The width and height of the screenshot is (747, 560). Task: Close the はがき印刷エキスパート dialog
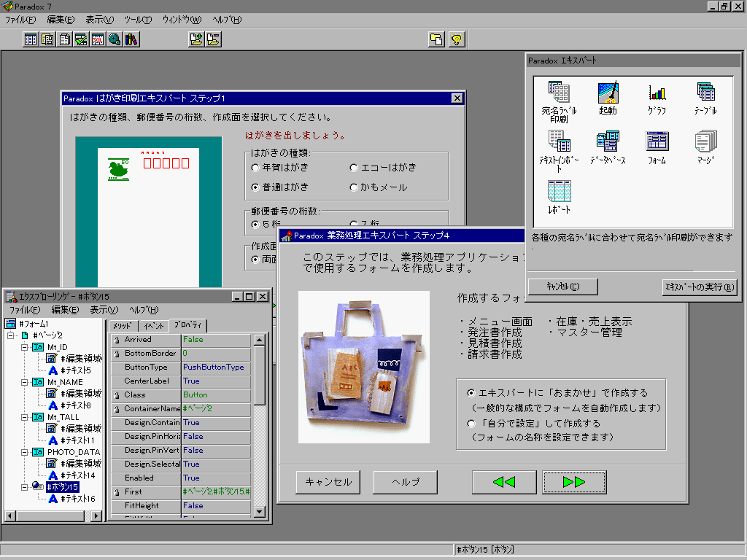[x=457, y=98]
